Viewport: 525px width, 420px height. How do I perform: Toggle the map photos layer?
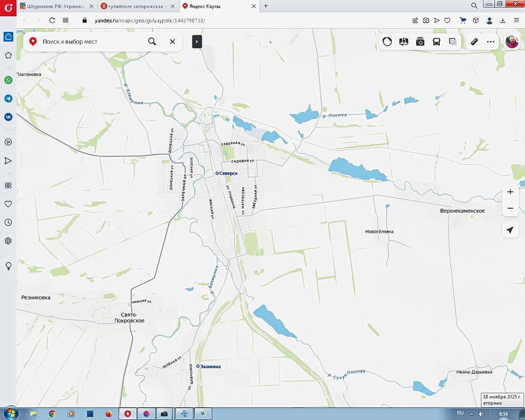[420, 42]
